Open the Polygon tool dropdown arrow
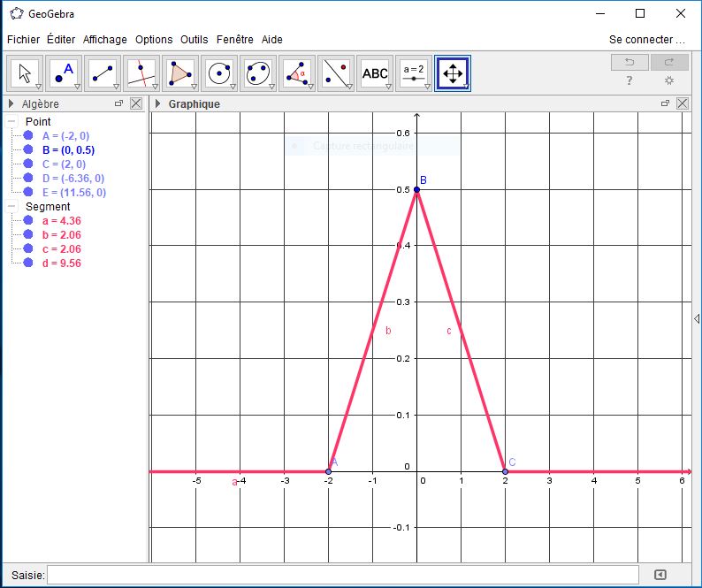The image size is (702, 588). click(x=194, y=87)
